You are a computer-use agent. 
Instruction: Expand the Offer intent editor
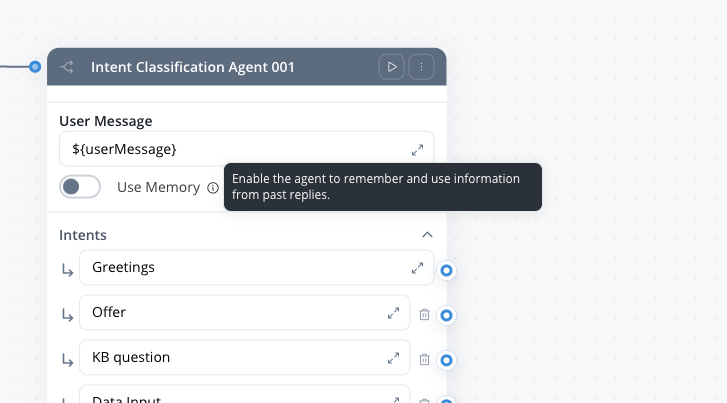(x=393, y=313)
